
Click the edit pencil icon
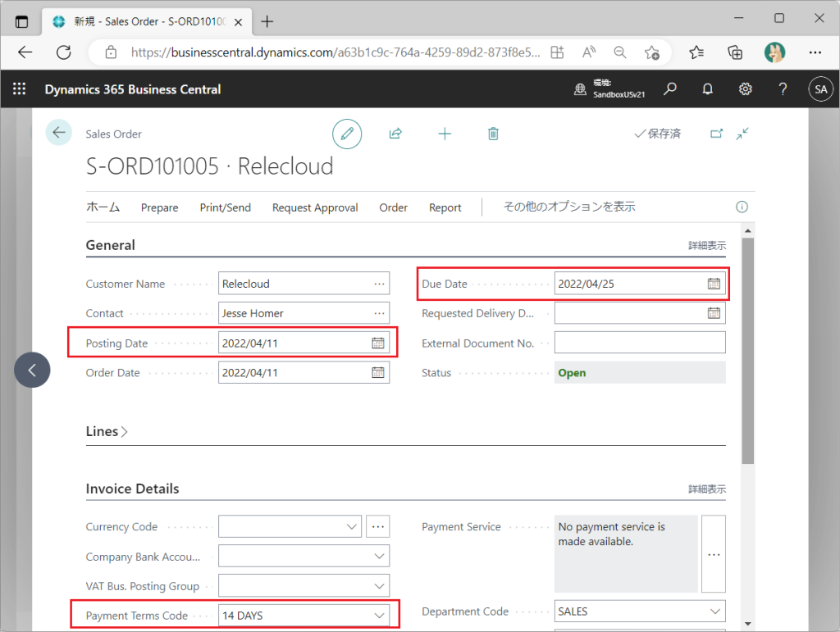click(x=347, y=134)
